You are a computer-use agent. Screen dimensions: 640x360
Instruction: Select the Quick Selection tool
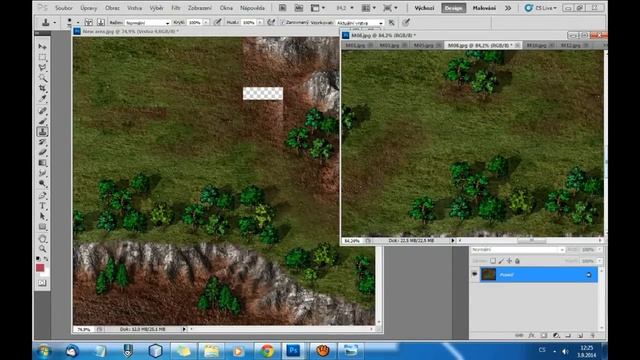[42, 78]
